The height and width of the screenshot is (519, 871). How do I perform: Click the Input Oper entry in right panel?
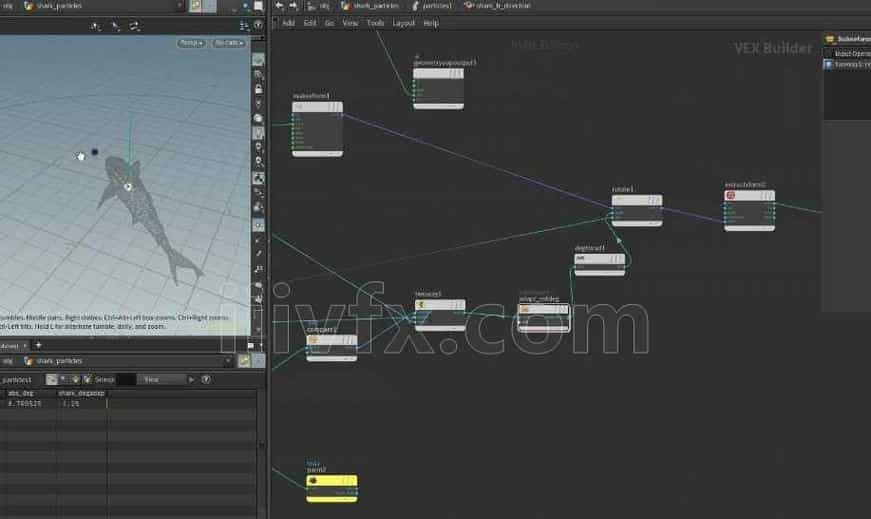point(852,53)
